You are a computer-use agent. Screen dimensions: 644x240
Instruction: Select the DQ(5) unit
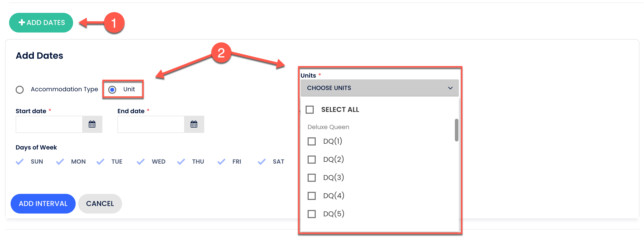pos(312,213)
